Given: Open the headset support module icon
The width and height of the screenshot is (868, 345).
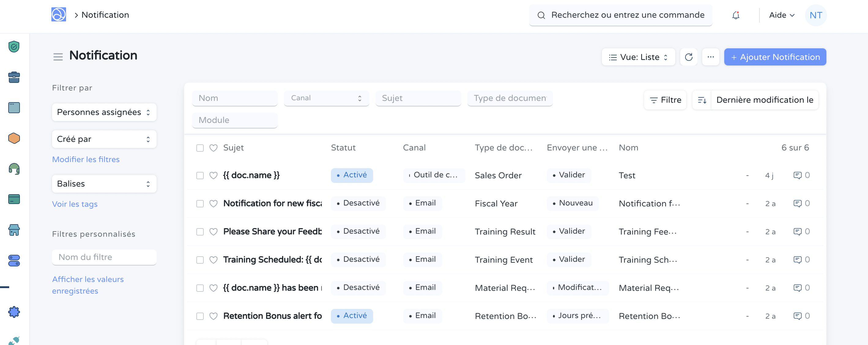Looking at the screenshot, I should 14,169.
